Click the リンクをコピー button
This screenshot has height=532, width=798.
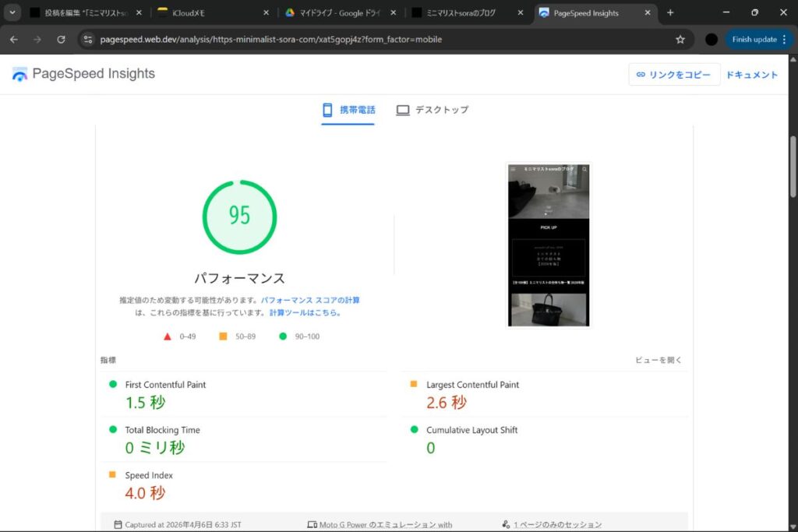coord(673,75)
